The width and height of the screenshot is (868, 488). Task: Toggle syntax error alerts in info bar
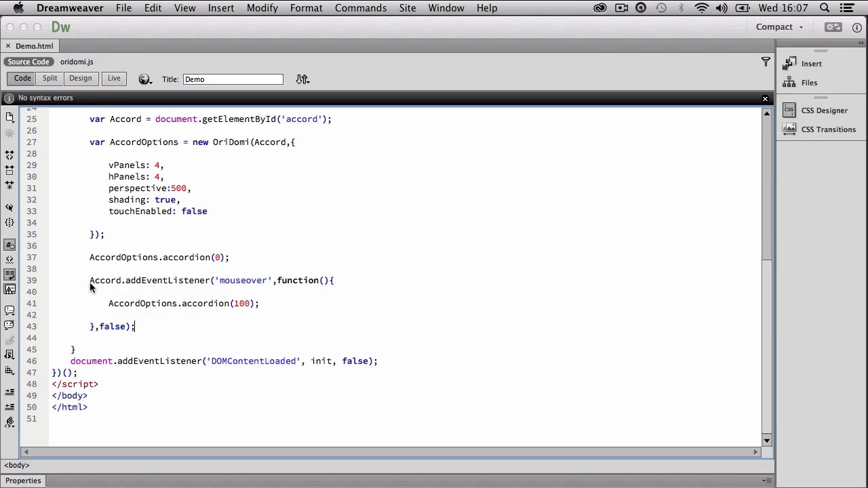coord(9,289)
